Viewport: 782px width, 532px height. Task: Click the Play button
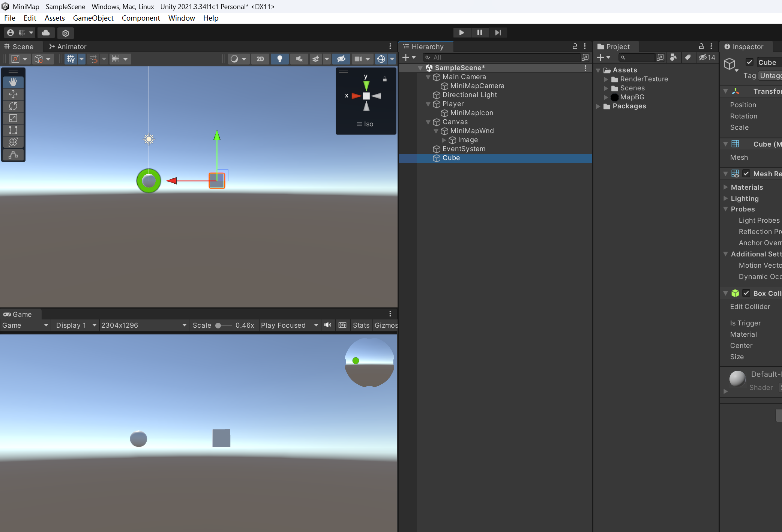(x=461, y=33)
